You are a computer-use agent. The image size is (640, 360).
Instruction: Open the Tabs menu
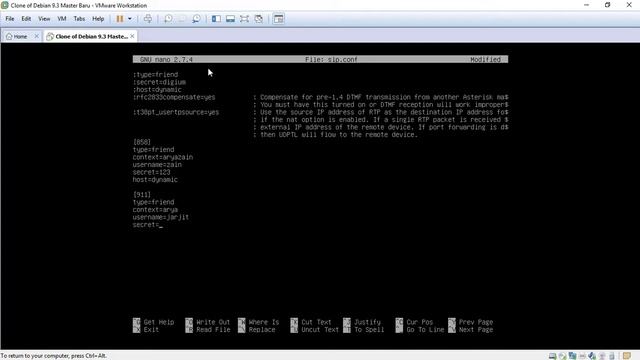coord(79,19)
